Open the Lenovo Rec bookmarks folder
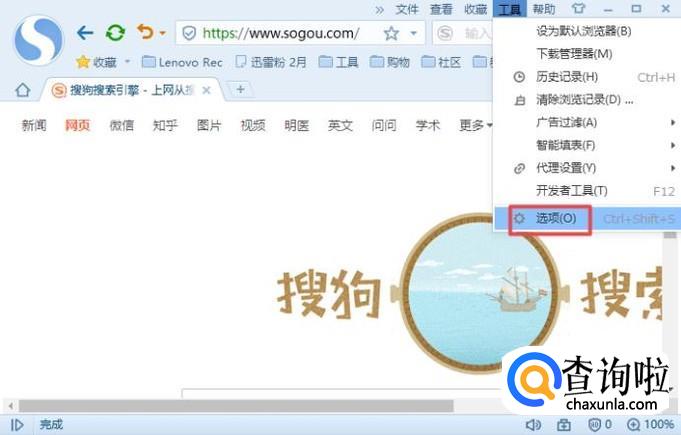The width and height of the screenshot is (681, 435). point(182,63)
